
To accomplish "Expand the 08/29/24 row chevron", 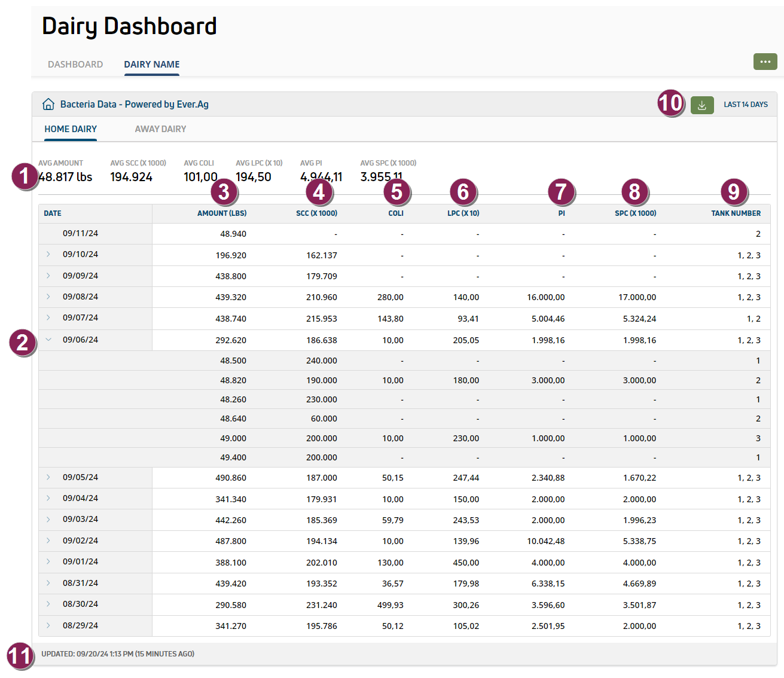I will pos(48,625).
